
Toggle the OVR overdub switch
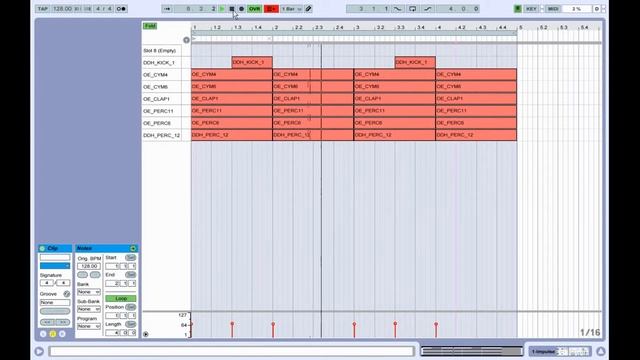click(254, 9)
